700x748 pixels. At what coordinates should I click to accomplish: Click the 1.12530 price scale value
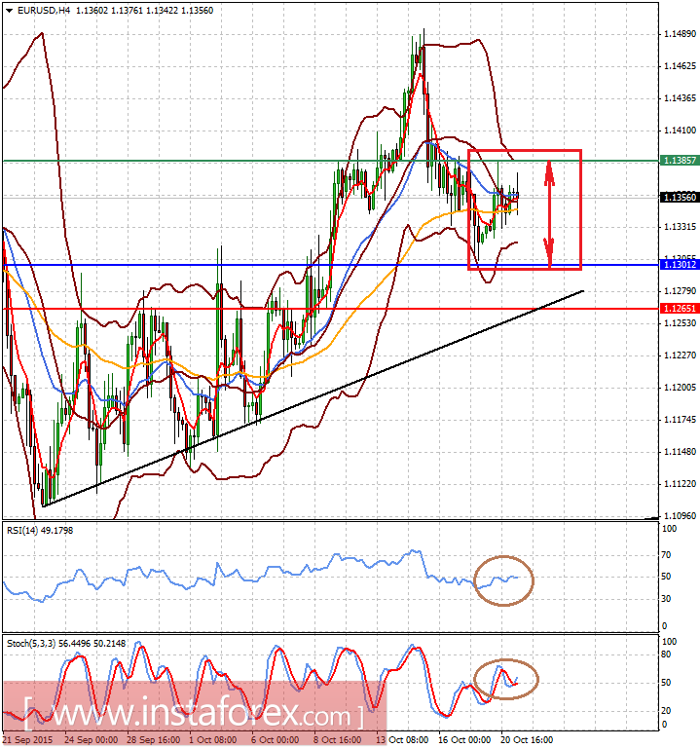[680, 323]
